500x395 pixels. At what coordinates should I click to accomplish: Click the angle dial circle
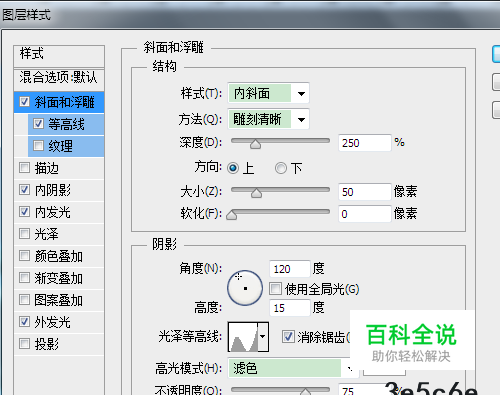pos(245,288)
